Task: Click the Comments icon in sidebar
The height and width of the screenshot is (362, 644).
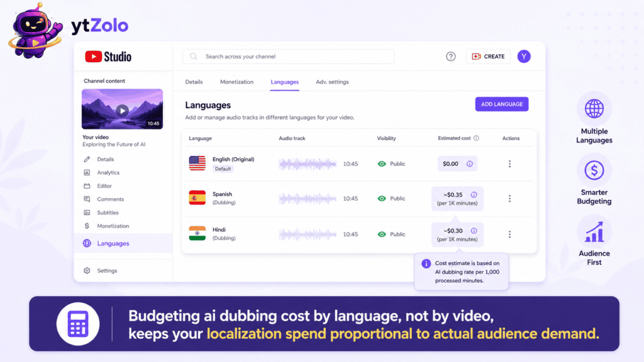Action: click(x=87, y=199)
